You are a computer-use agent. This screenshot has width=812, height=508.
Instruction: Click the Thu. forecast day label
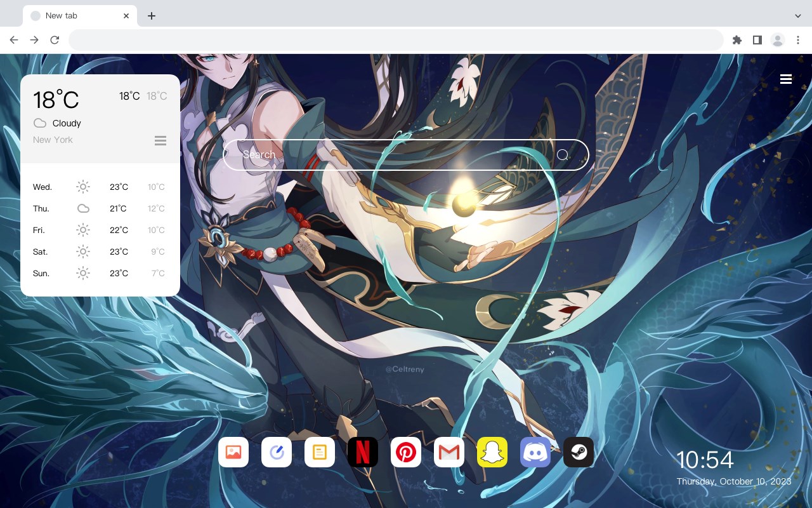coord(41,208)
